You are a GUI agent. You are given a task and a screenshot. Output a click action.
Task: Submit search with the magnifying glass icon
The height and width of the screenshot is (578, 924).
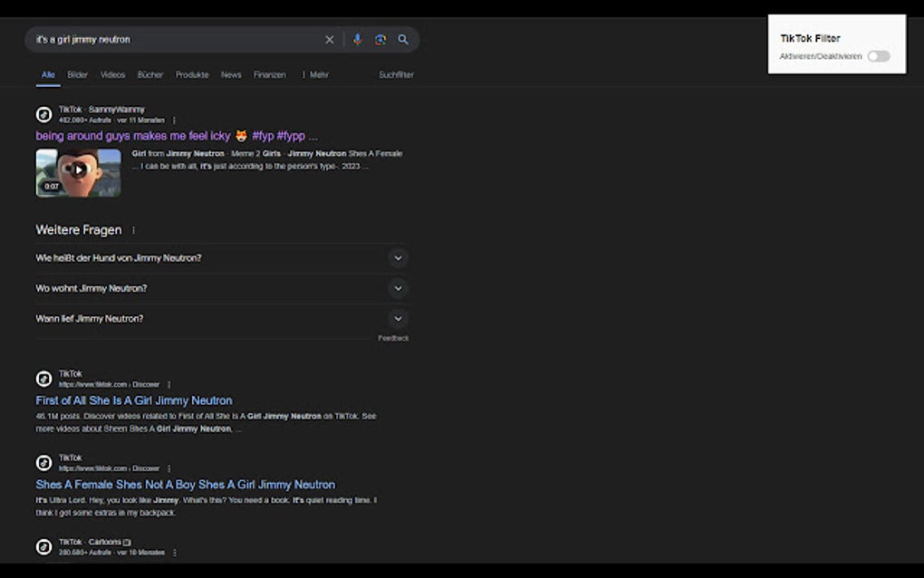(403, 40)
